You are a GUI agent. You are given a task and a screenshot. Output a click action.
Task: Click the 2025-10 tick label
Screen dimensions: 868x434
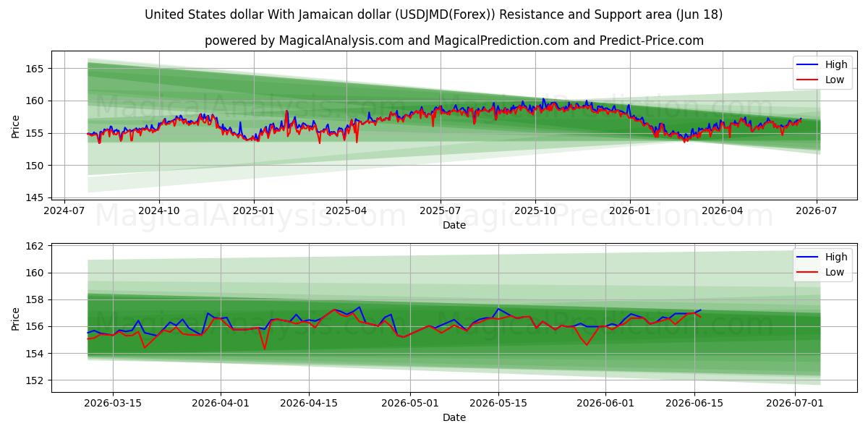tap(535, 211)
